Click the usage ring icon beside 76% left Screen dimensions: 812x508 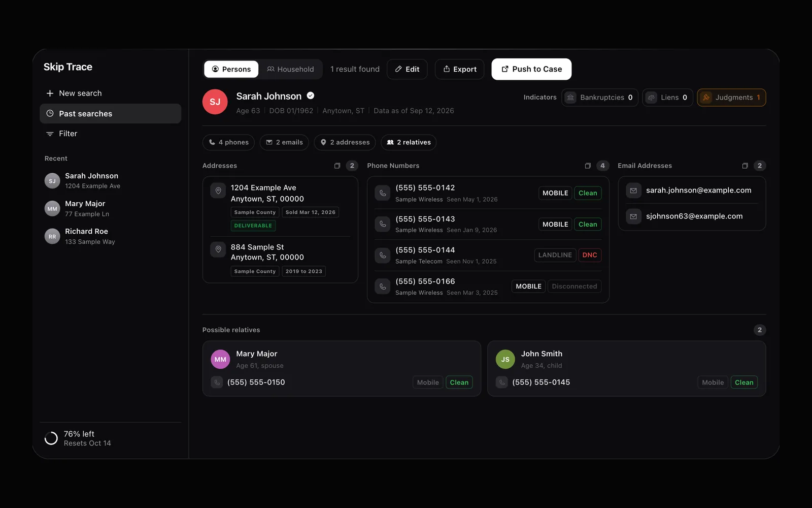[51, 438]
